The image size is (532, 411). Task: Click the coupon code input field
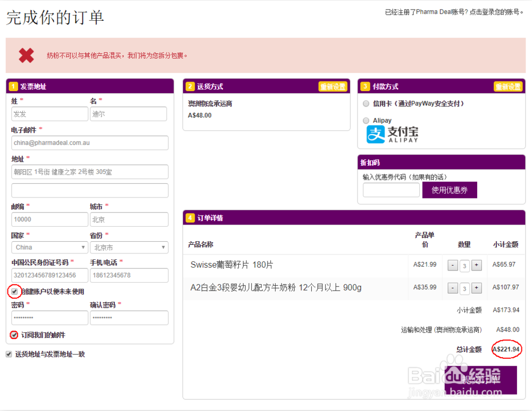coord(391,190)
